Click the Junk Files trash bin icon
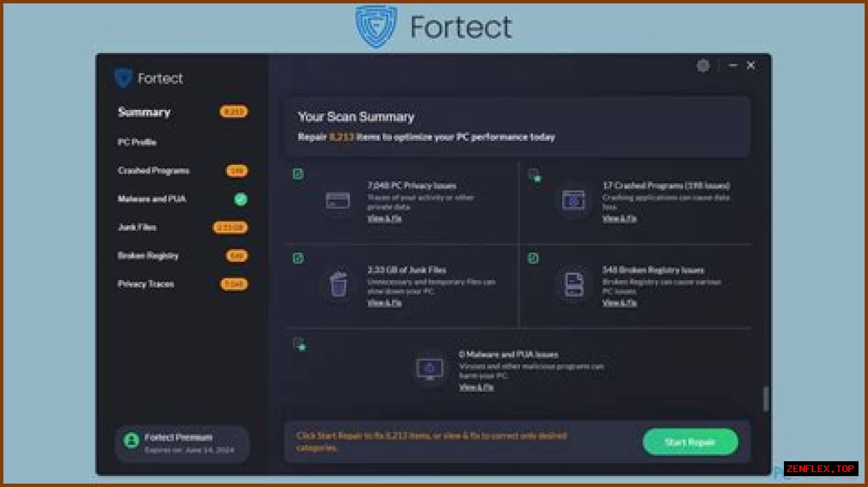This screenshot has height=487, width=868. point(338,284)
